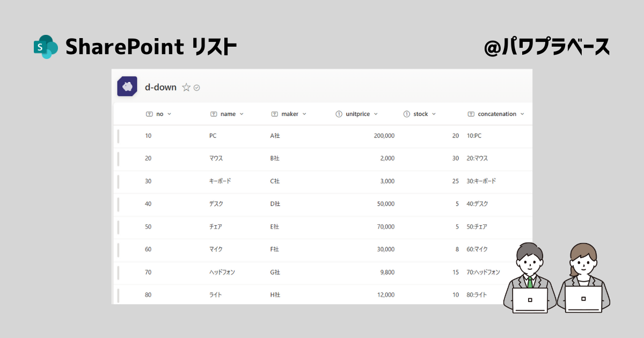
Task: Open the no column dropdown chevron
Action: click(169, 114)
